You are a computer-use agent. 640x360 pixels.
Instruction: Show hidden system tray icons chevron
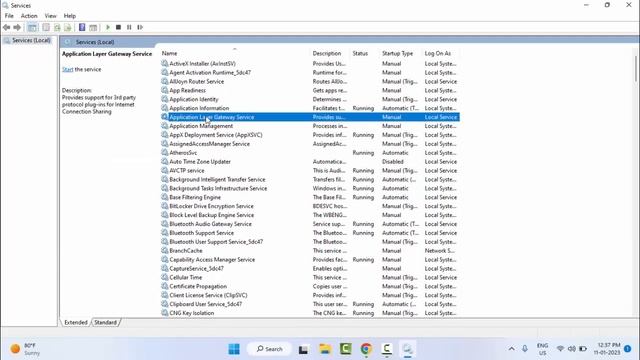[511, 349]
